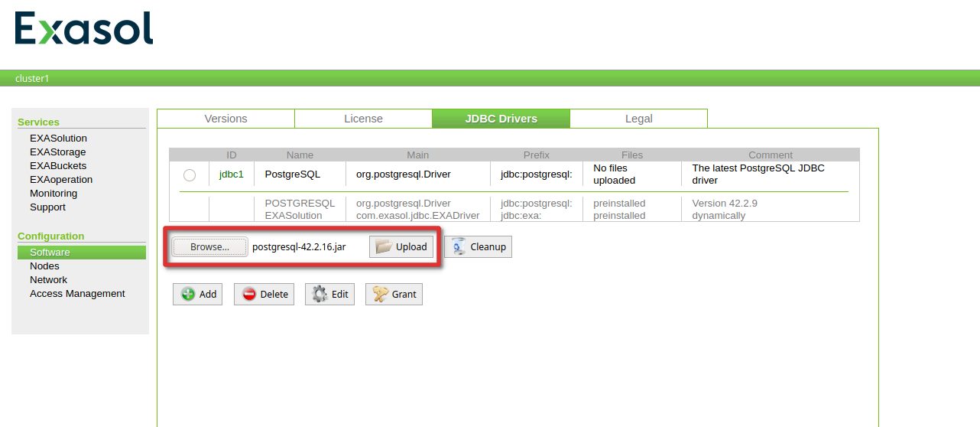Click the cluster1 label in green bar
This screenshot has height=427, width=980.
(x=32, y=78)
